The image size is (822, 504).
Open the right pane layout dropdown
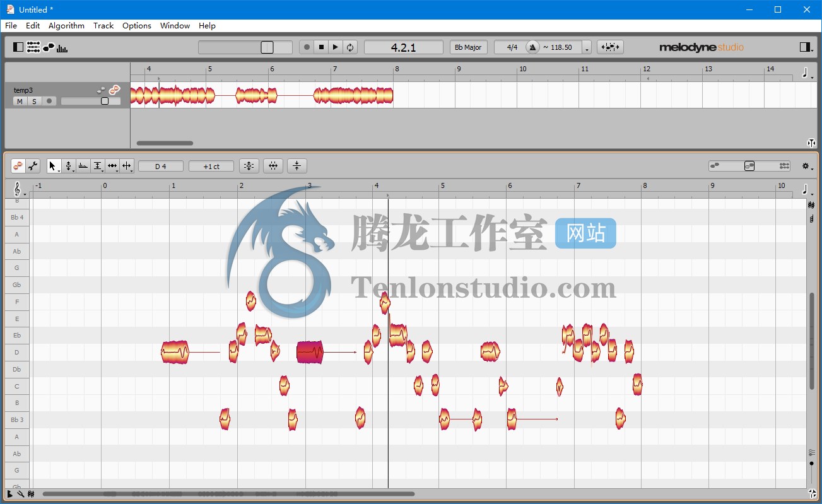pyautogui.click(x=806, y=47)
